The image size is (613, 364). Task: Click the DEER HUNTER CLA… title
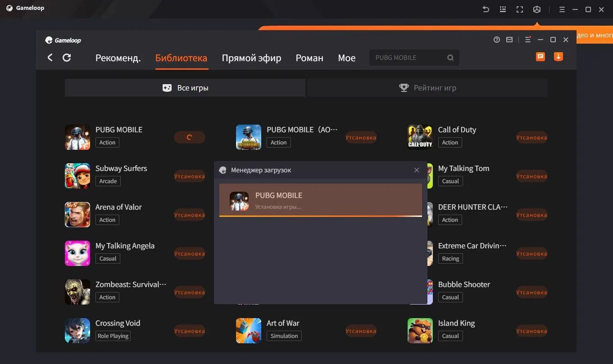tap(473, 207)
